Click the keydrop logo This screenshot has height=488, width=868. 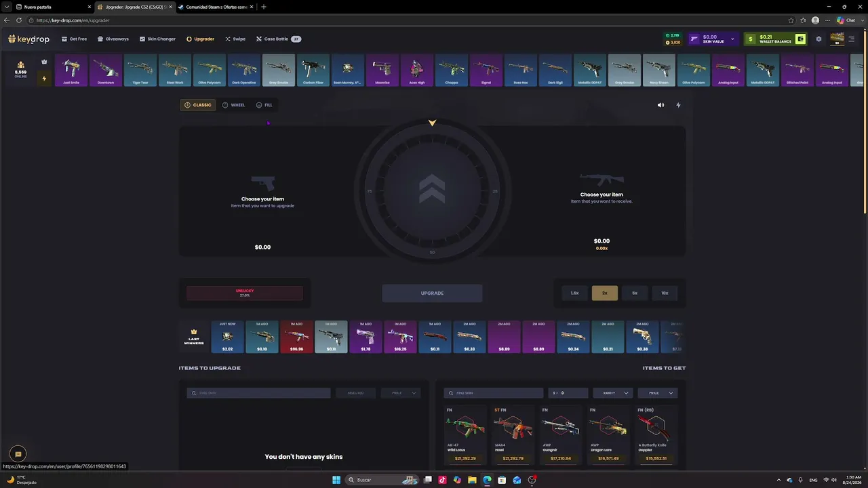tap(28, 39)
